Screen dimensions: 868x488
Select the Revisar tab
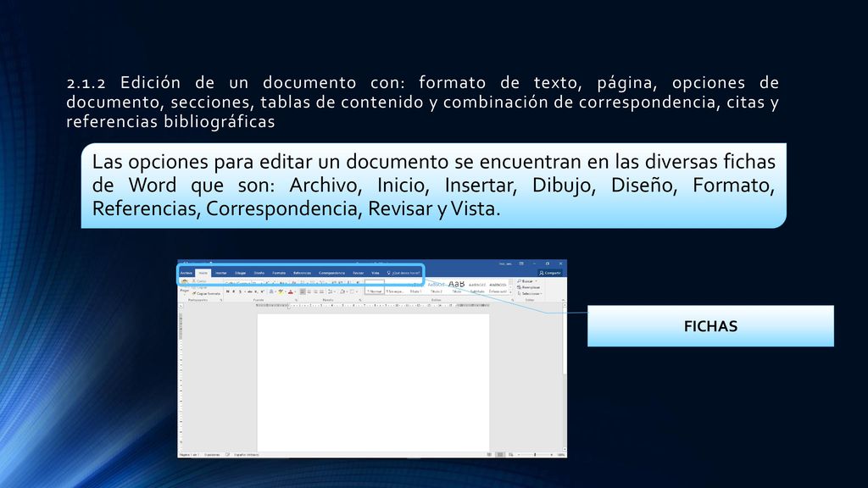(359, 273)
